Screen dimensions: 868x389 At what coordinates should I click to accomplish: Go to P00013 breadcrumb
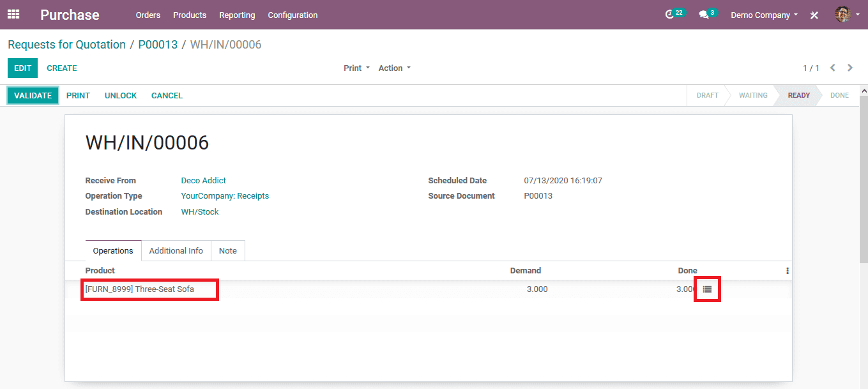click(x=158, y=45)
